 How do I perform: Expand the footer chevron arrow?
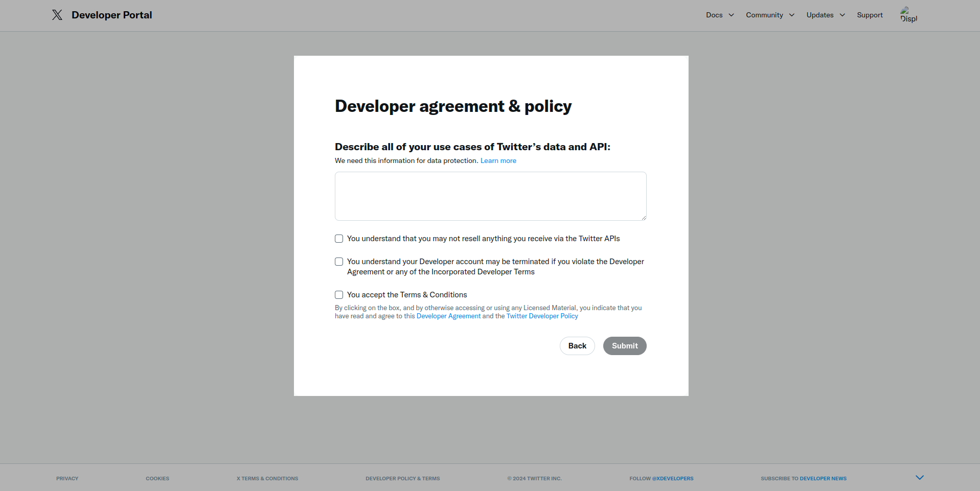click(920, 478)
